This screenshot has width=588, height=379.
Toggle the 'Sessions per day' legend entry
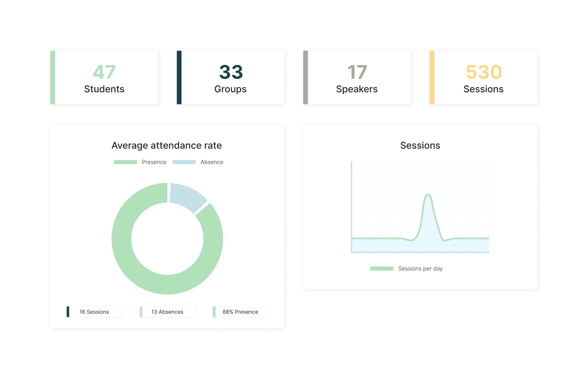tap(407, 269)
